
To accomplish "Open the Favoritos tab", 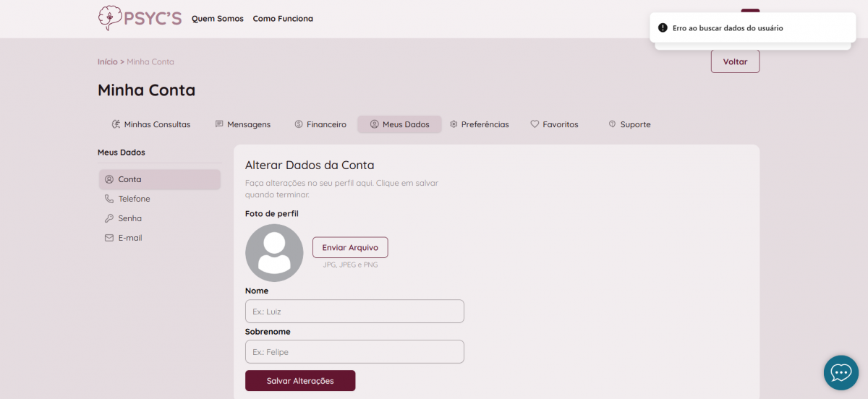I will point(554,124).
